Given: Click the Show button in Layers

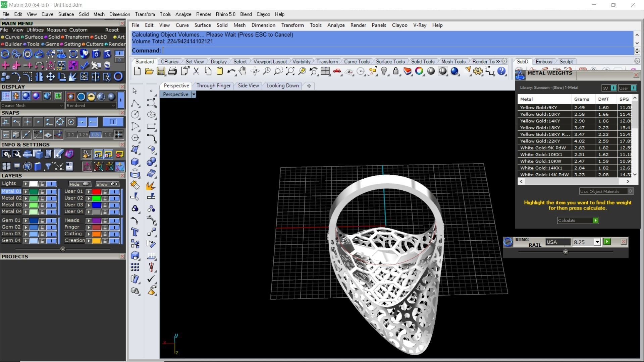Looking at the screenshot, I should click(107, 184).
